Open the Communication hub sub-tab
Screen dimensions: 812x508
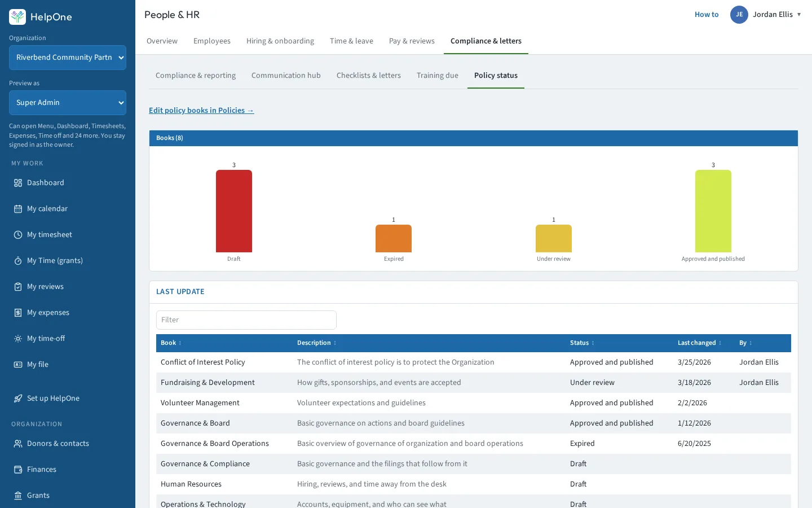click(x=286, y=76)
